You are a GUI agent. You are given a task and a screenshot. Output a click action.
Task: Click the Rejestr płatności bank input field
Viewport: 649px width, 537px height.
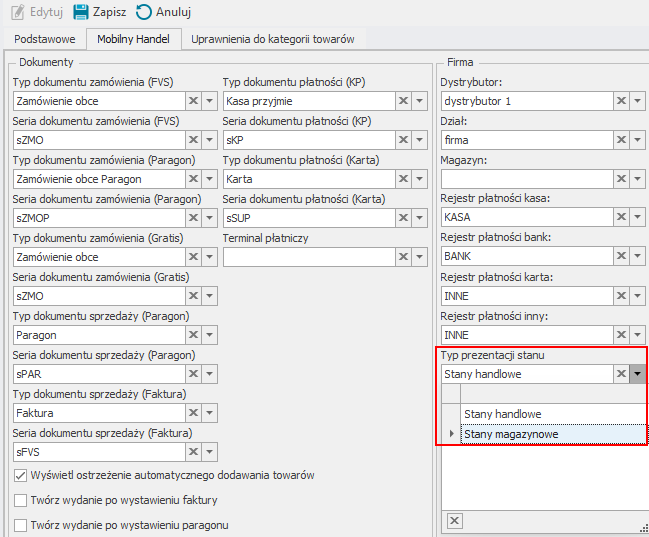525,257
